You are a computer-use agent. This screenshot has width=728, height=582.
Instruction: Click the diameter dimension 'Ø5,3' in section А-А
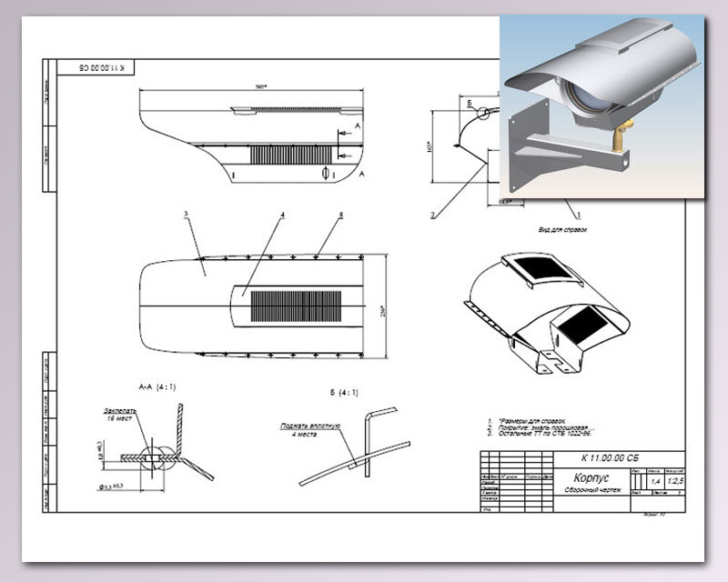(x=110, y=487)
